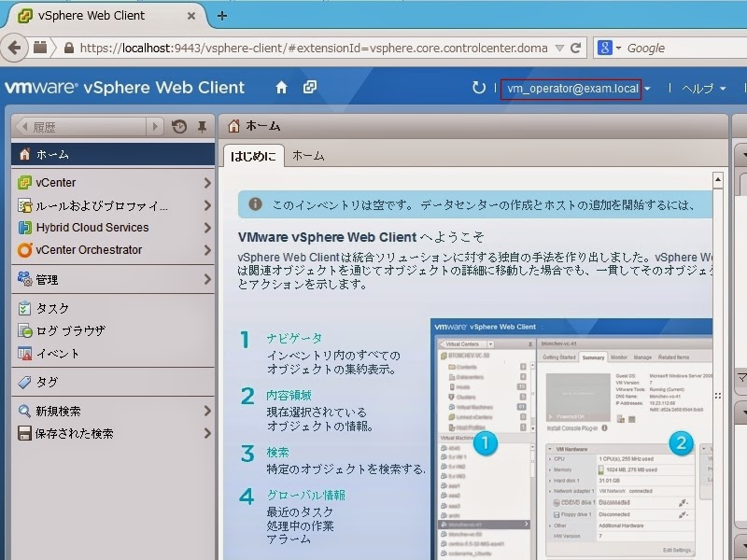
Task: Click the site identity lock icon
Action: click(69, 49)
